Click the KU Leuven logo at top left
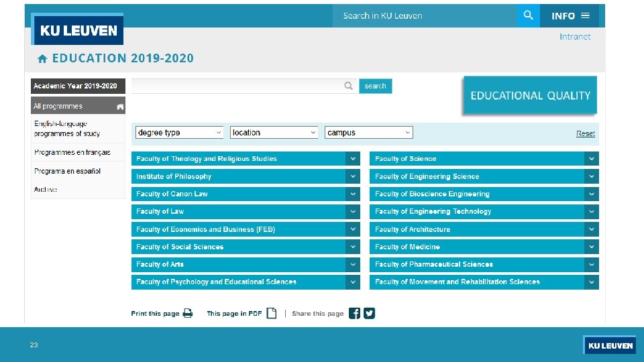 78,30
